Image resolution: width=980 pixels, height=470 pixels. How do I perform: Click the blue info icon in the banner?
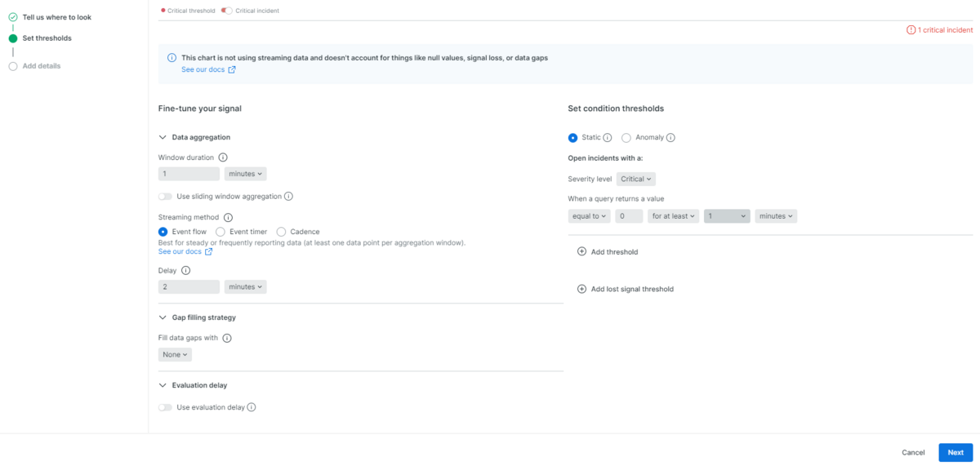(171, 58)
